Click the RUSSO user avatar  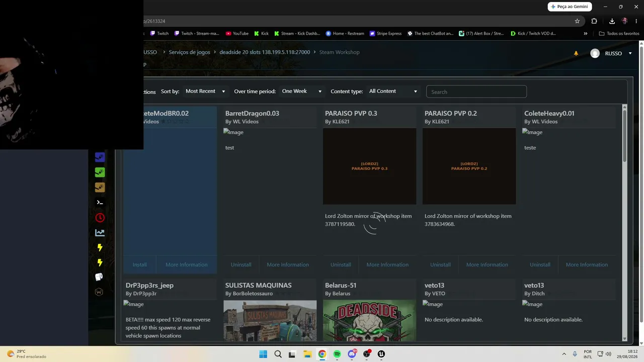595,53
